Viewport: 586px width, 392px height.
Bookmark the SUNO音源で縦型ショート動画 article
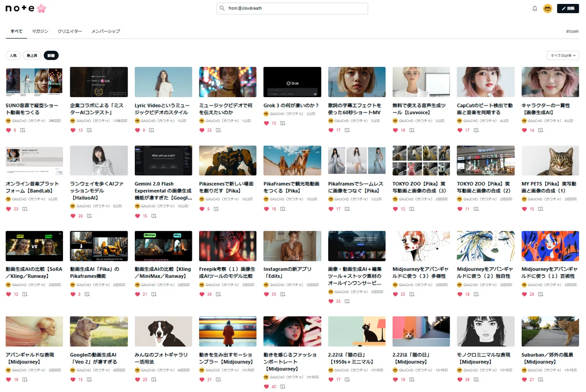point(22,130)
